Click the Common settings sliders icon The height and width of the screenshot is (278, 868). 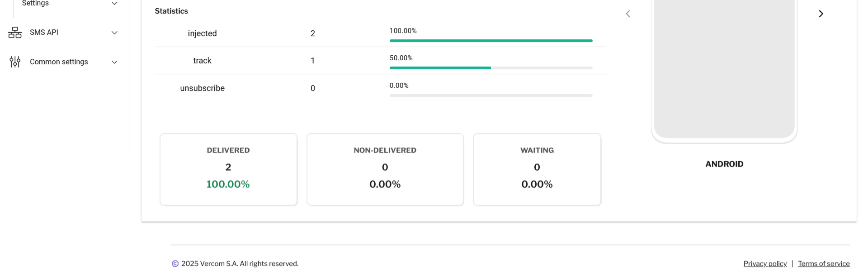click(x=15, y=62)
